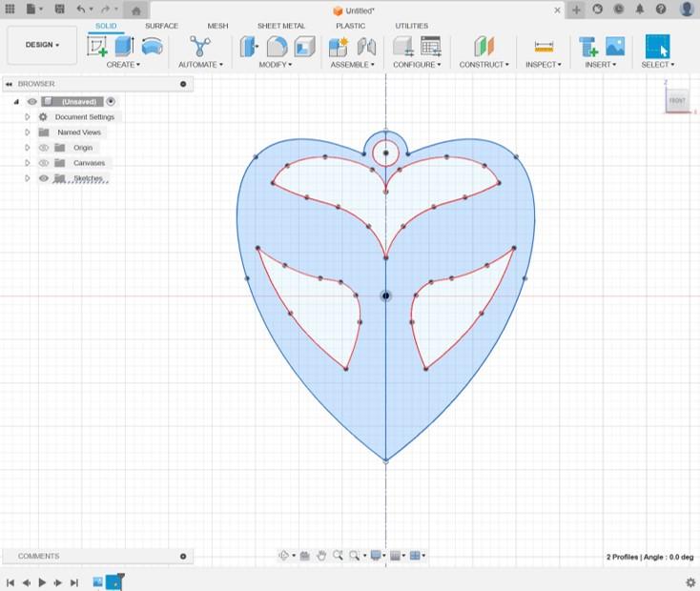Open the CONSTRUCT dropdown menu
Screen dimensions: 700x591
(484, 65)
